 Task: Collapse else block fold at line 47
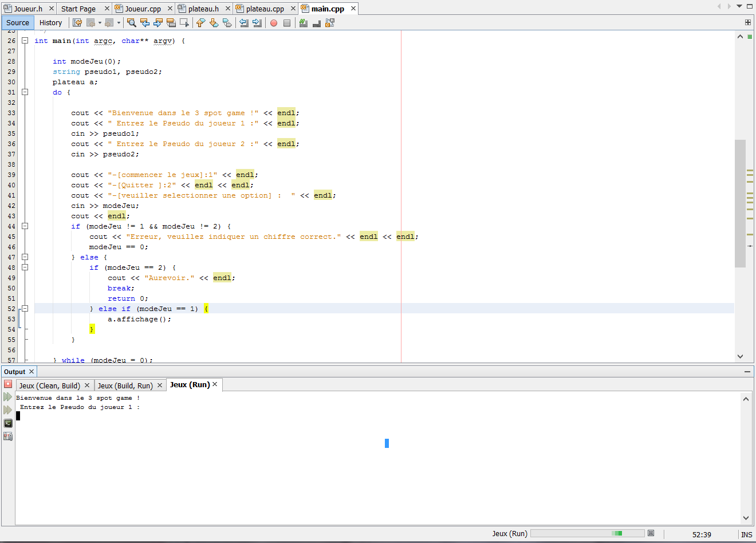point(25,257)
